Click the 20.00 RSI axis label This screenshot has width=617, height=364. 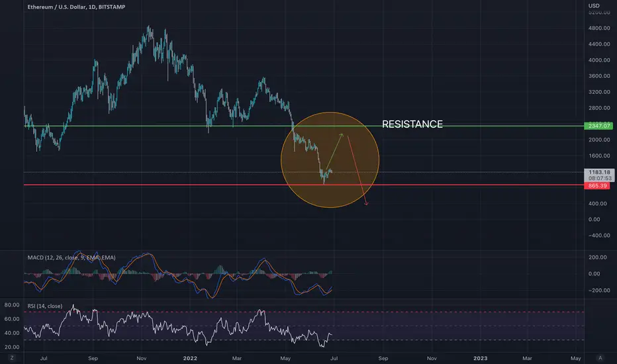point(12,347)
